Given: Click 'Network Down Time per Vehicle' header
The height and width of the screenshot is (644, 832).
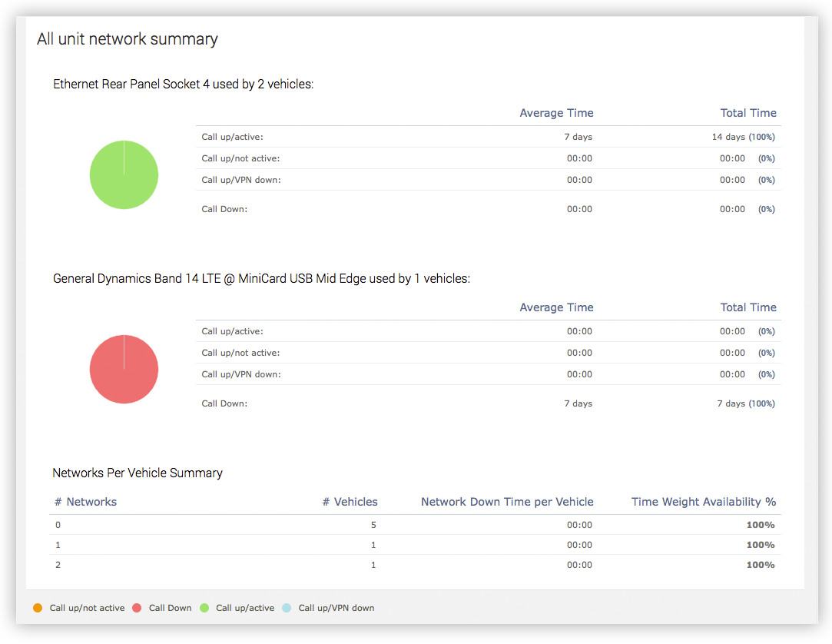Looking at the screenshot, I should click(507, 502).
